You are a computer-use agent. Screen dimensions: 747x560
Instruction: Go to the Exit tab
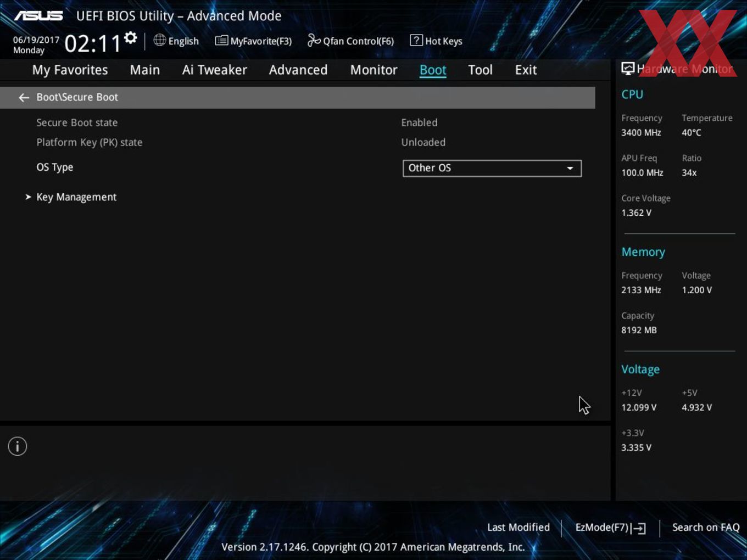[526, 70]
